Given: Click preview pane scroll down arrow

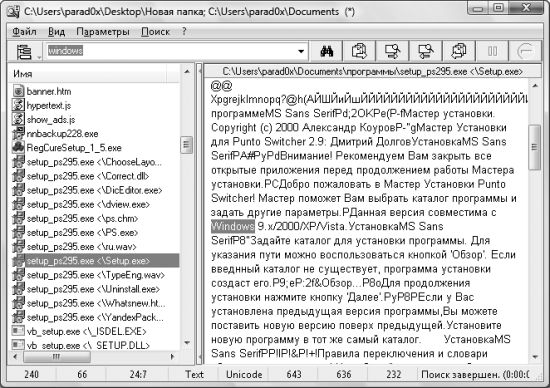Looking at the screenshot, I should (535, 357).
